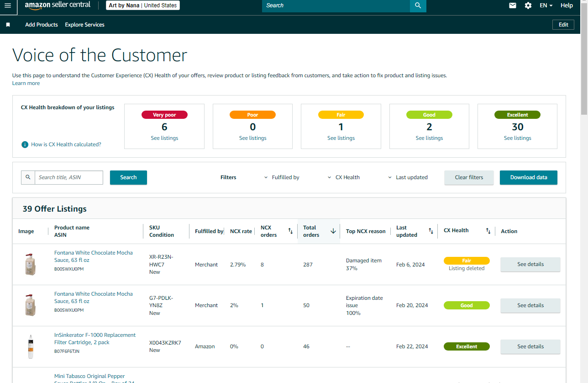The image size is (588, 383).
Task: Click the ASIN B07F6F6TJN text
Action: [x=67, y=351]
